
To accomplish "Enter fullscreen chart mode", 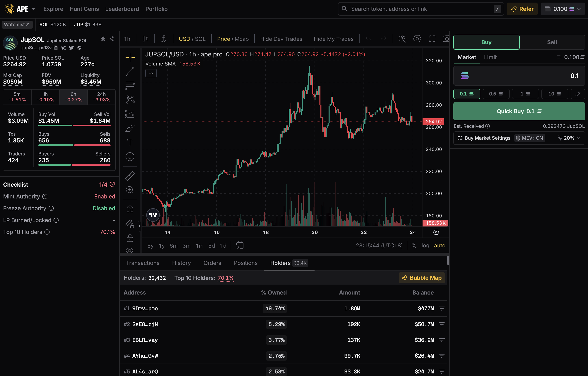I will tap(432, 39).
